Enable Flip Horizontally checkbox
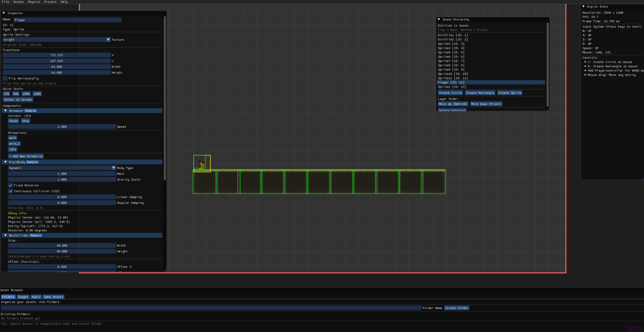The height and width of the screenshot is (332, 644). pyautogui.click(x=5, y=78)
